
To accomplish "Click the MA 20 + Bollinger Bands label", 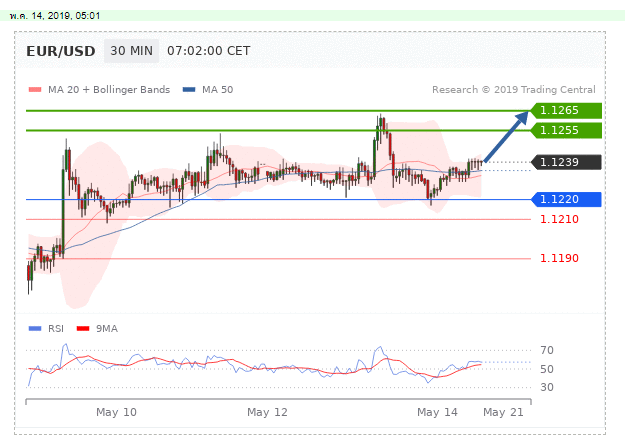I will click(109, 90).
